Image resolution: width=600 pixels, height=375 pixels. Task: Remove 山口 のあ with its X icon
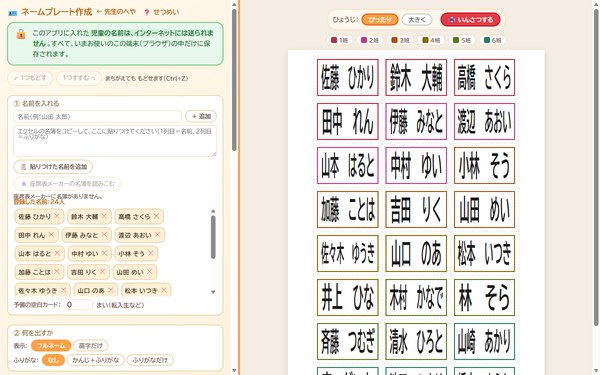[111, 290]
